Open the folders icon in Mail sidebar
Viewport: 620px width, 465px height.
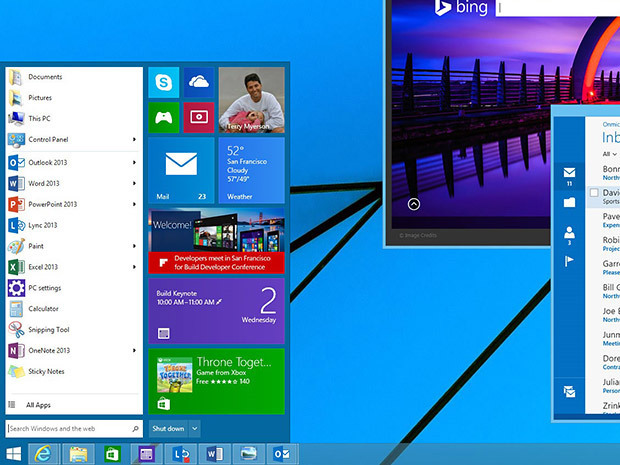[569, 202]
